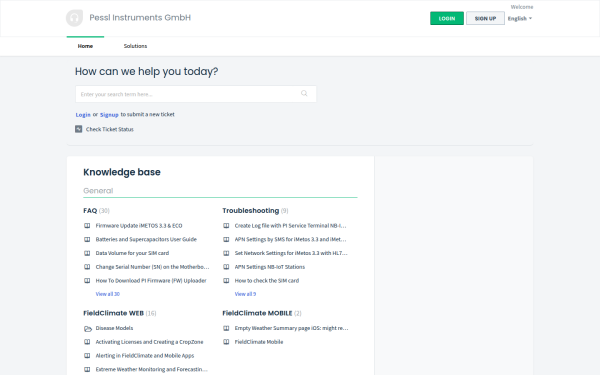
Task: Click article icon beside FieldClimate Mobile
Action: click(226, 342)
